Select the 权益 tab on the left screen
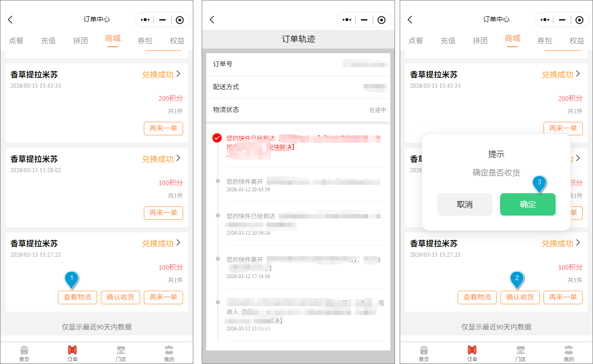This screenshot has width=593, height=364. tap(177, 41)
